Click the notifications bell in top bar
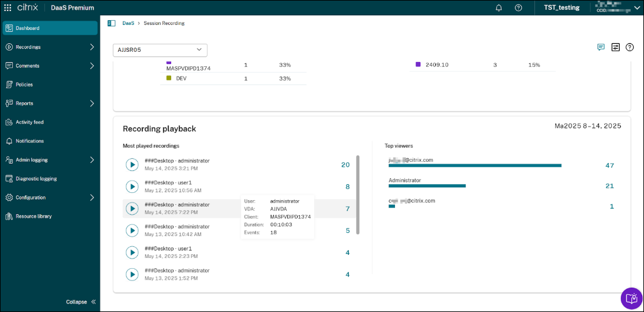644x312 pixels. pyautogui.click(x=499, y=8)
